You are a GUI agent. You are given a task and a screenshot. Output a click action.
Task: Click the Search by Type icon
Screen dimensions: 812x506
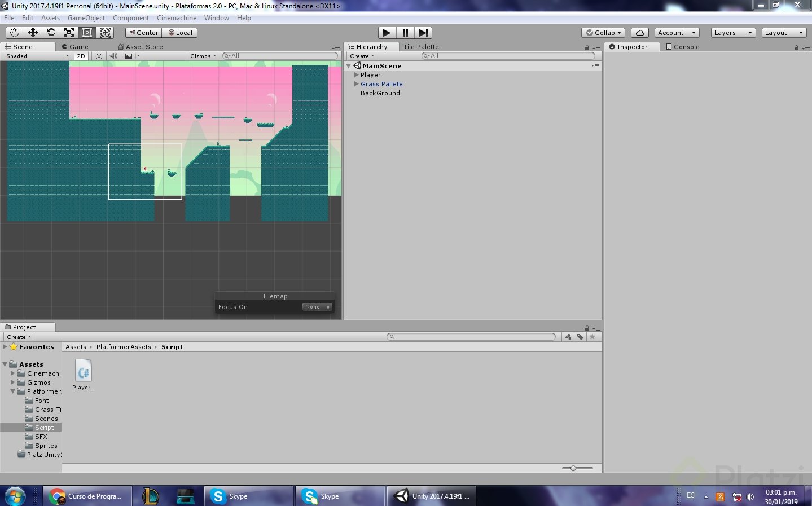coord(568,337)
